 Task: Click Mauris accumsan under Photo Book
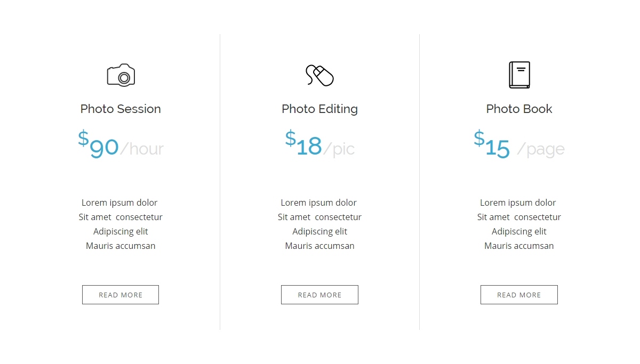519,246
